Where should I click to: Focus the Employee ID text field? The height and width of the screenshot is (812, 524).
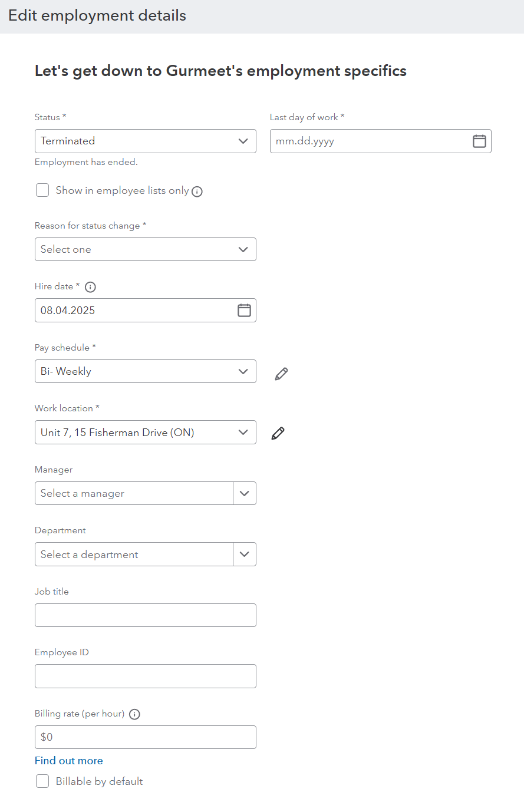[x=145, y=676]
